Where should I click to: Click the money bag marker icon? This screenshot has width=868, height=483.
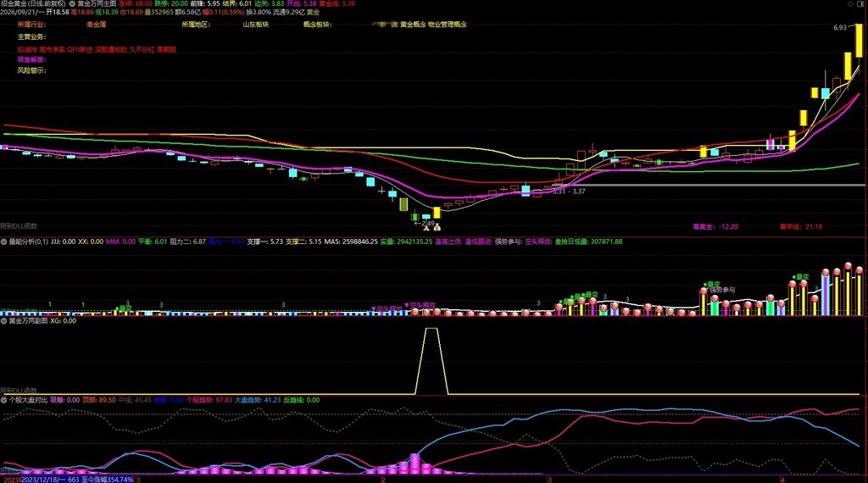[x=437, y=227]
